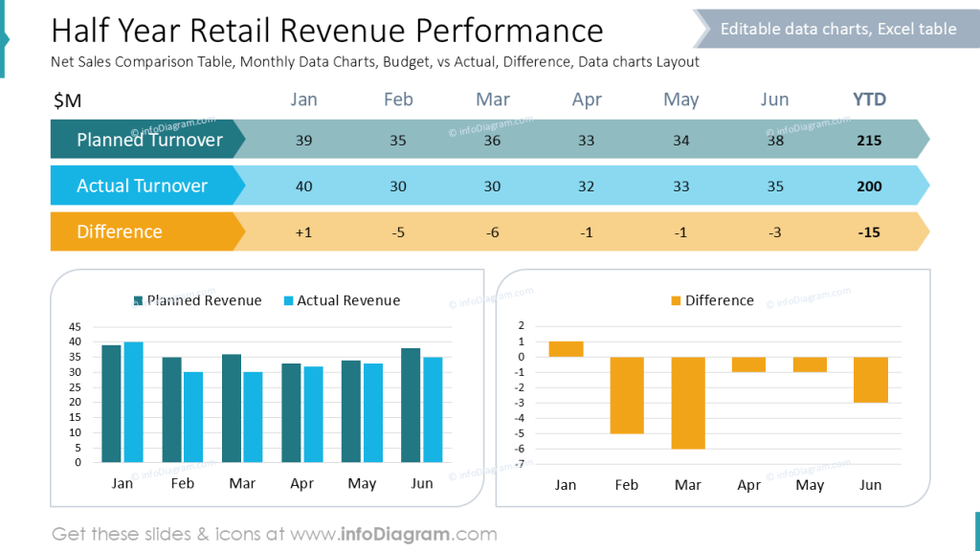The height and width of the screenshot is (551, 980).
Task: Click the arrow tip of Difference row
Action: pyautogui.click(x=926, y=231)
